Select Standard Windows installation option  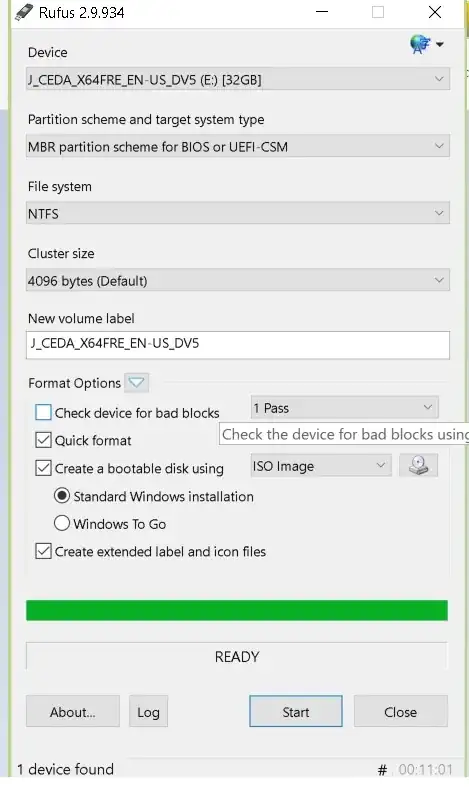tap(62, 496)
